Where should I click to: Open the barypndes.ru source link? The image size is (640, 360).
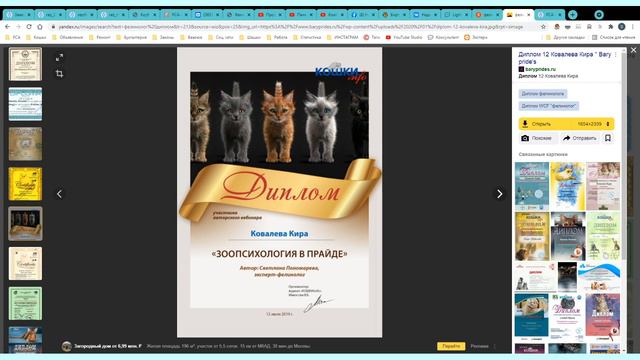540,69
